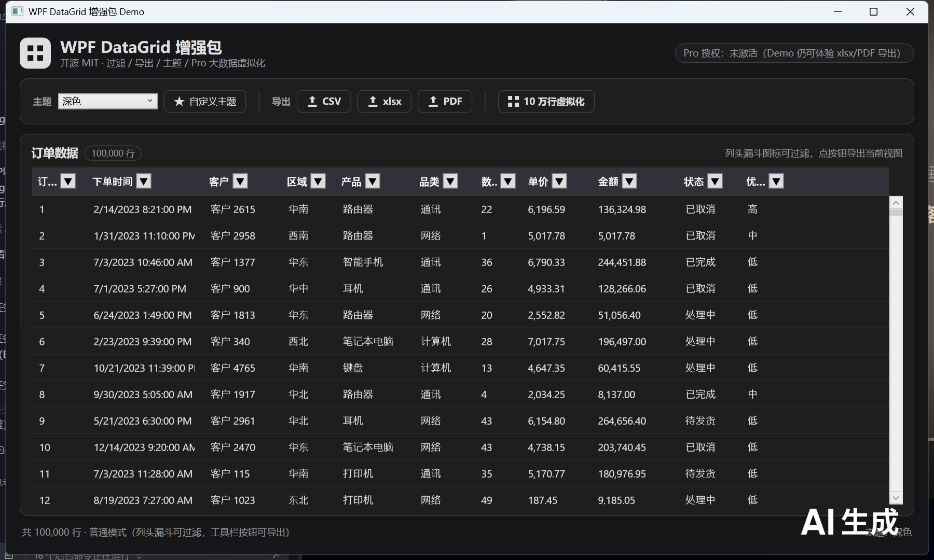
Task: Select cell 136,324.98 in row 1
Action: click(622, 209)
